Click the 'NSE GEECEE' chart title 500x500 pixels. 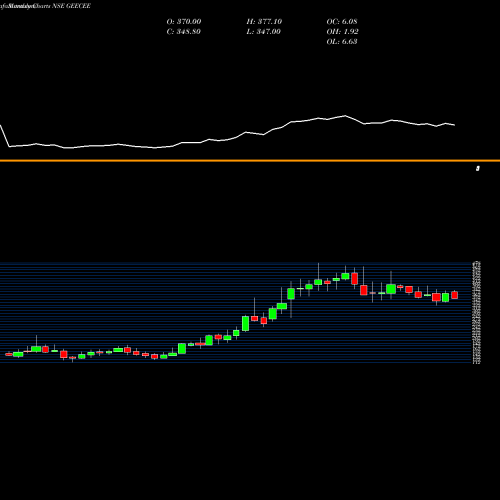(x=71, y=6)
